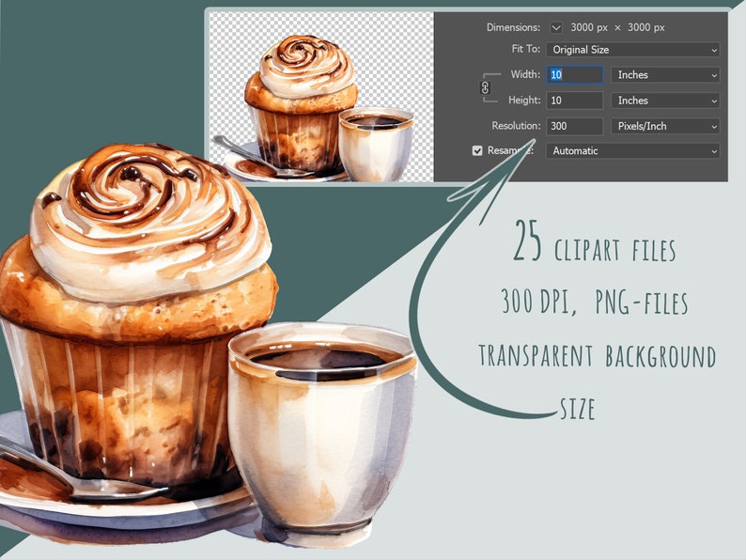746x560 pixels.
Task: Click the 'Dimensions:' label
Action: [x=513, y=27]
